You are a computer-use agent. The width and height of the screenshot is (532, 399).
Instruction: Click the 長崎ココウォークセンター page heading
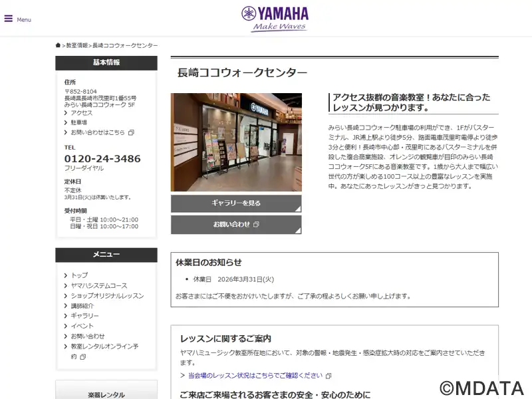pos(242,72)
